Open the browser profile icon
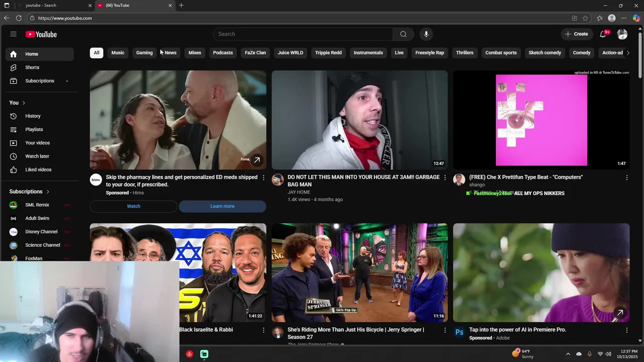This screenshot has height=362, width=644. pos(612,18)
